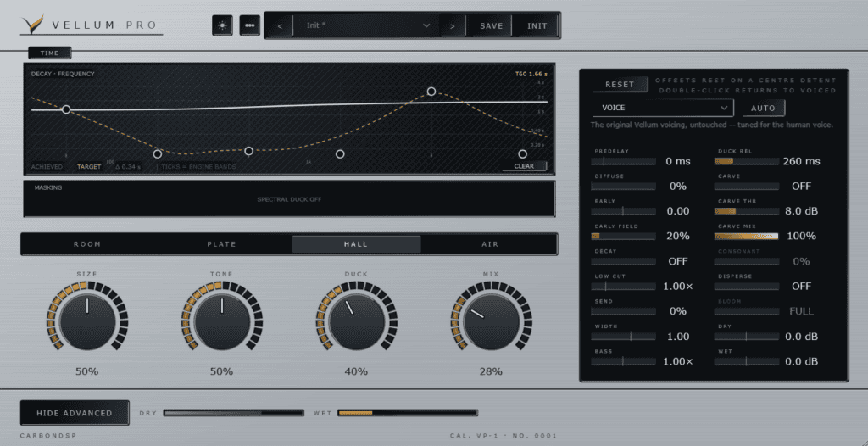
Task: Open the three-dots options menu icon
Action: tap(250, 25)
